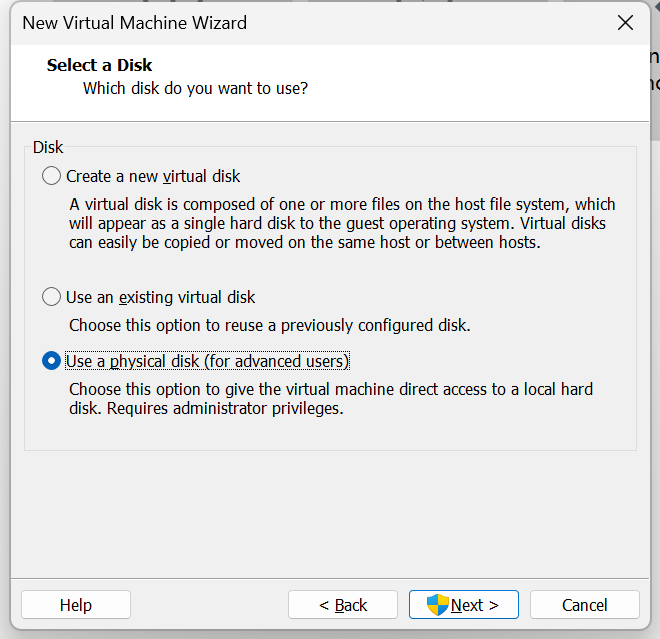Cancel the New Virtual Machine Wizard
The image size is (660, 639).
pos(584,605)
